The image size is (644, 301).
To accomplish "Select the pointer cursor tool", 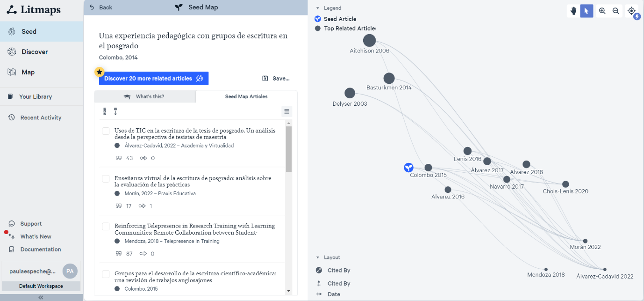I will coord(587,11).
